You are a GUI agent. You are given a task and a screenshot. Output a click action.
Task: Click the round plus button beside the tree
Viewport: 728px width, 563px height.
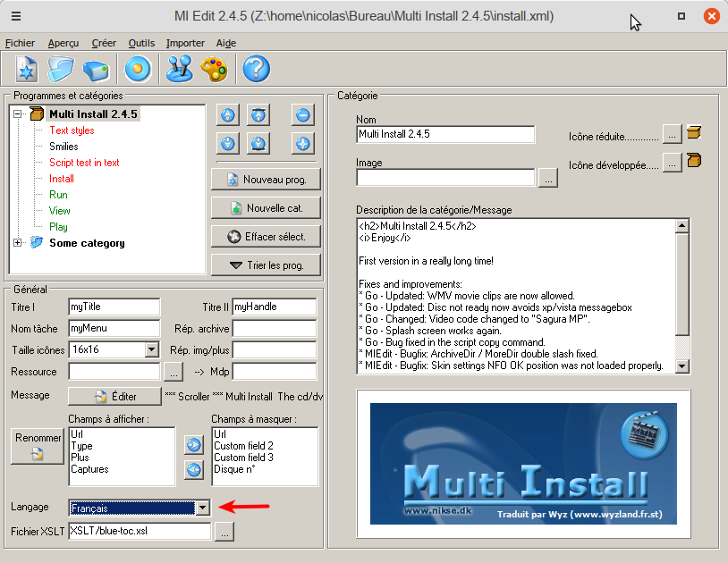(x=303, y=143)
